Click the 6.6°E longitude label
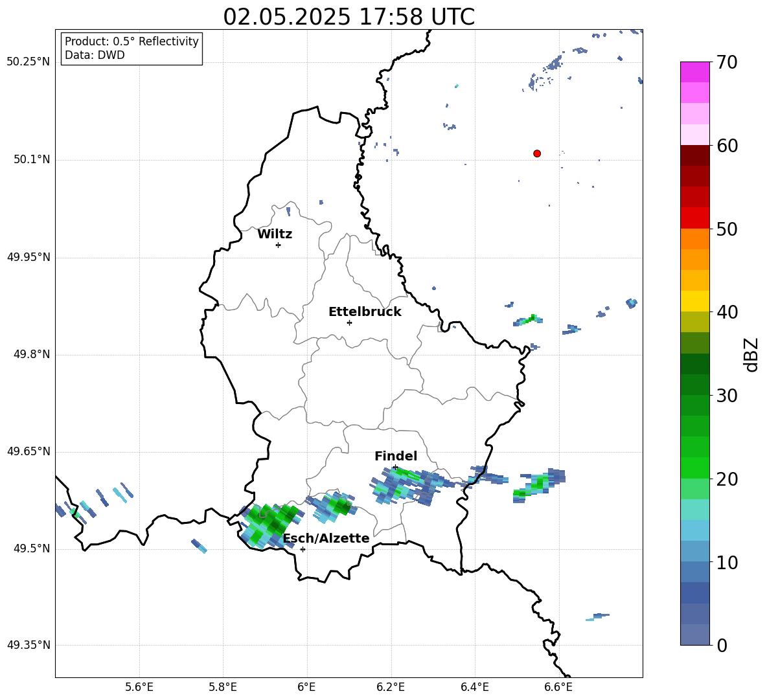The width and height of the screenshot is (767, 700). (558, 687)
